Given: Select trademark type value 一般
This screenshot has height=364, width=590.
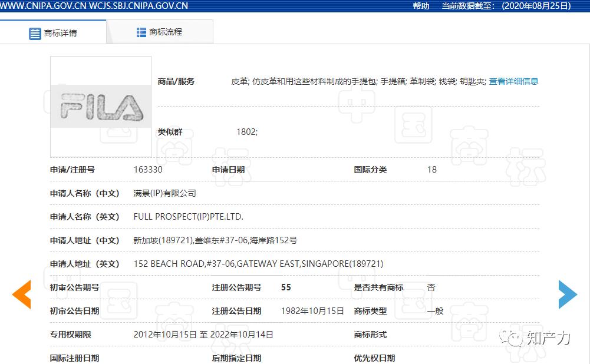Looking at the screenshot, I should [x=436, y=311].
